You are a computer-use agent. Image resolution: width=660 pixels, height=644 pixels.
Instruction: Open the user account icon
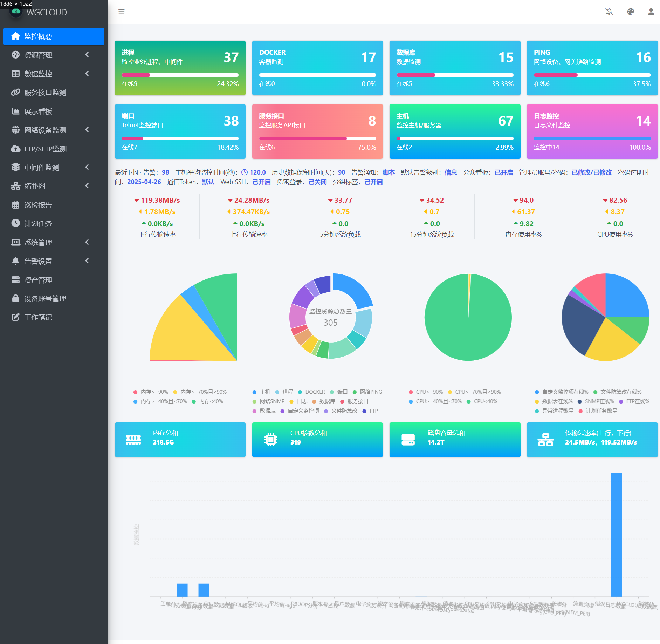(x=651, y=12)
